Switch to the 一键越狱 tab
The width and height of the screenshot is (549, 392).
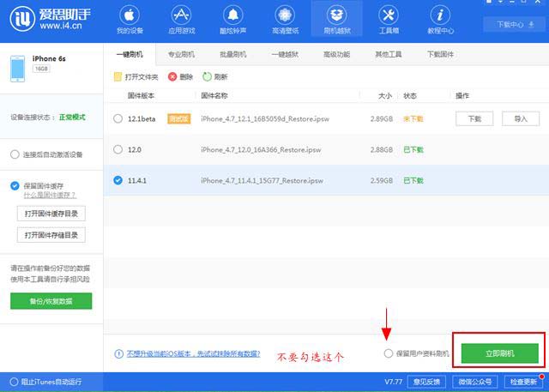pos(285,54)
